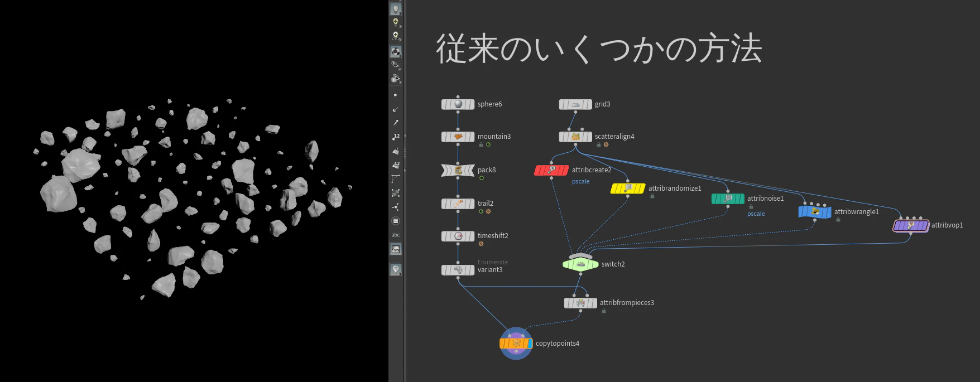Select the orange copytopoints4 node
This screenshot has height=382, width=980.
(x=516, y=344)
